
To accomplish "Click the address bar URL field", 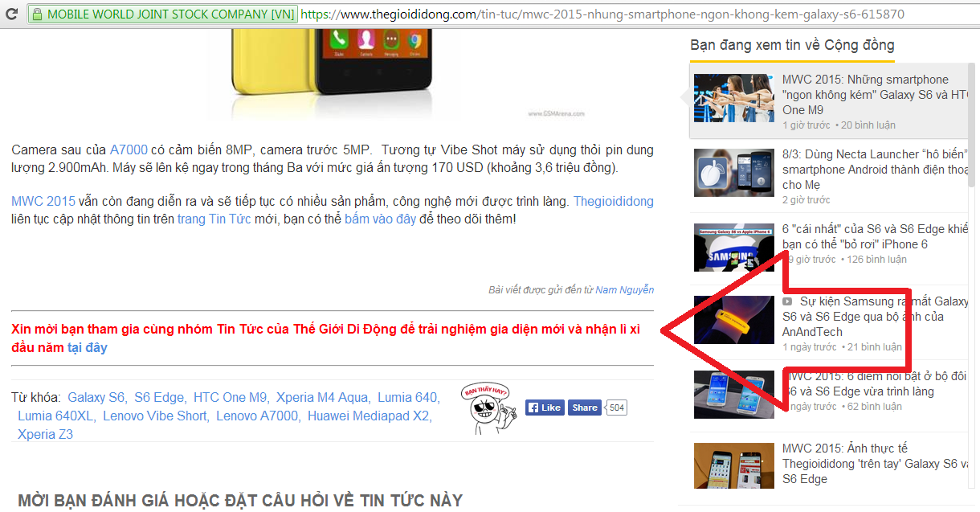I will pos(602,14).
